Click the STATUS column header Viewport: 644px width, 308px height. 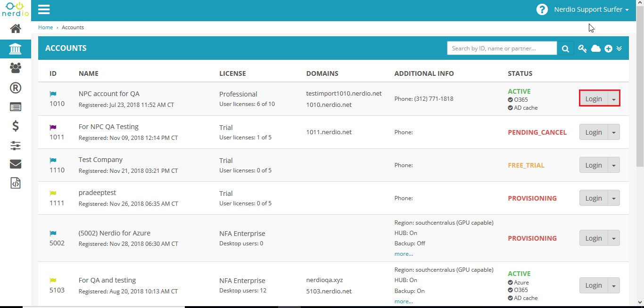pyautogui.click(x=520, y=73)
